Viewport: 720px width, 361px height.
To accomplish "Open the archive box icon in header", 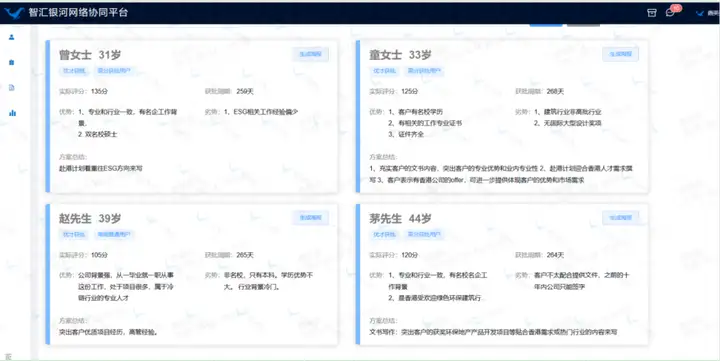I will [x=652, y=13].
